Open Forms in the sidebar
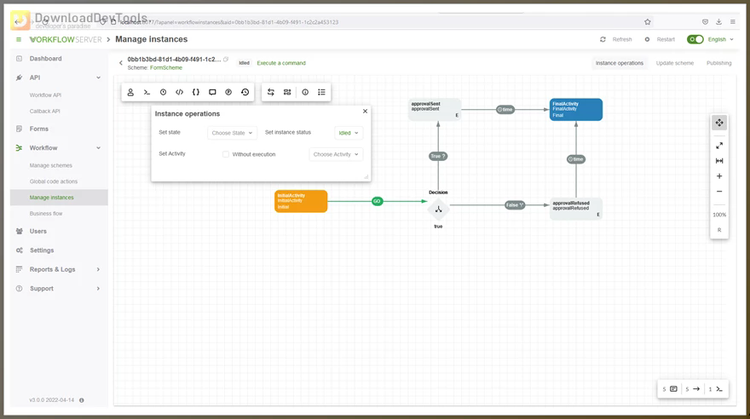Viewport: 750px width, 419px height. [x=39, y=129]
